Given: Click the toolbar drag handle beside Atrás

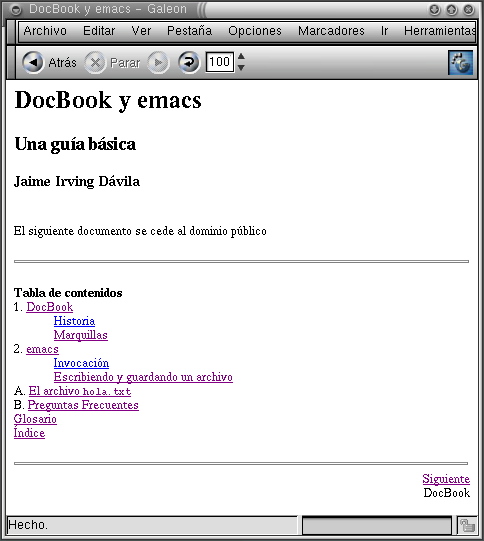Looking at the screenshot, I should [11, 62].
